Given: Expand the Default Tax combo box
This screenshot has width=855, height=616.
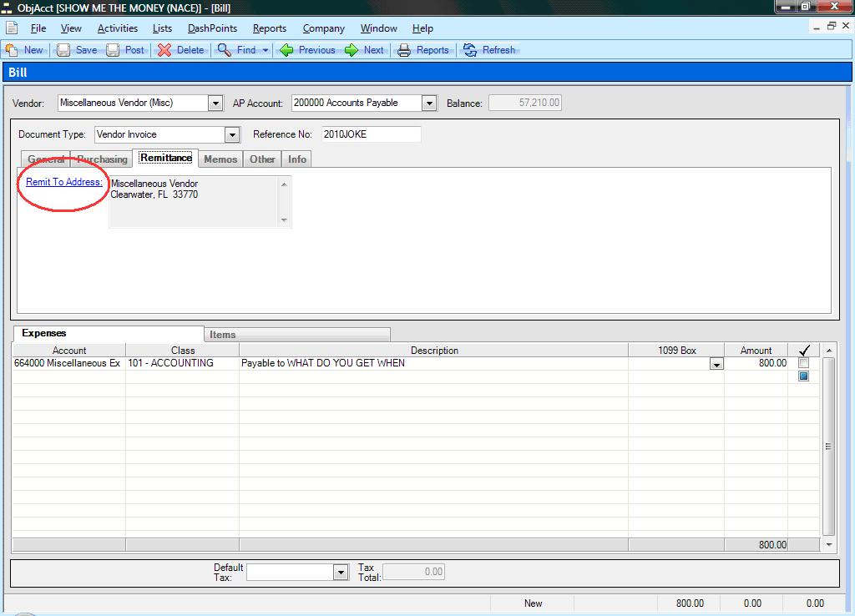Looking at the screenshot, I should (340, 572).
